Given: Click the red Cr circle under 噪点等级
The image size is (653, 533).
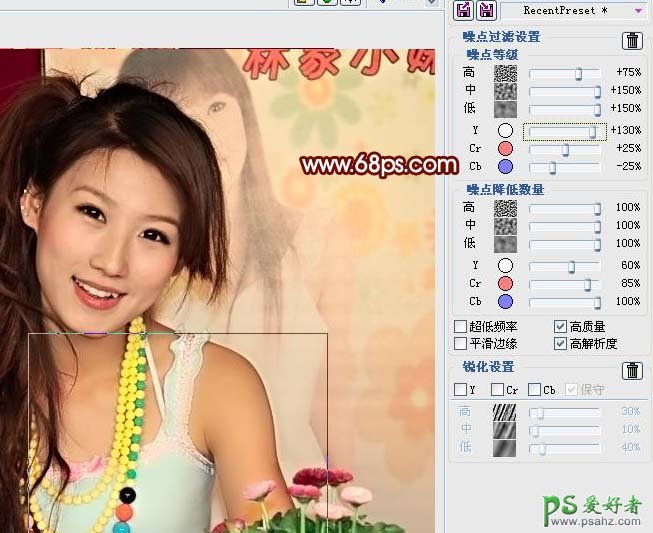Looking at the screenshot, I should 506,149.
